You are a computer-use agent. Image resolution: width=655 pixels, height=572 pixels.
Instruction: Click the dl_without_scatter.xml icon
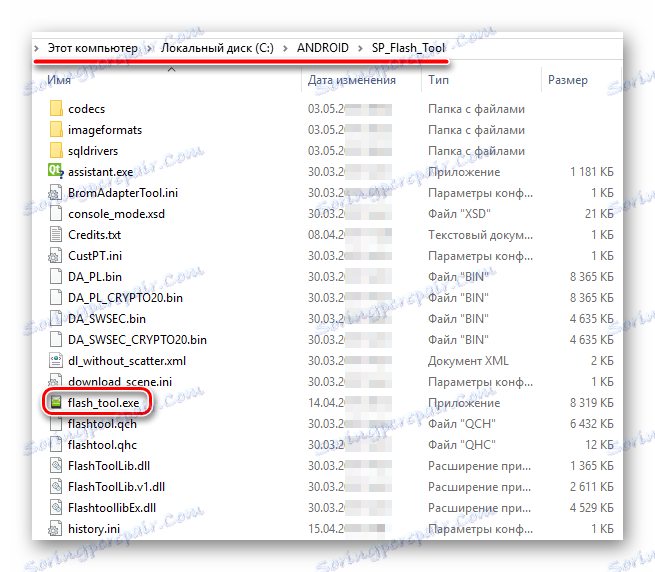click(56, 360)
